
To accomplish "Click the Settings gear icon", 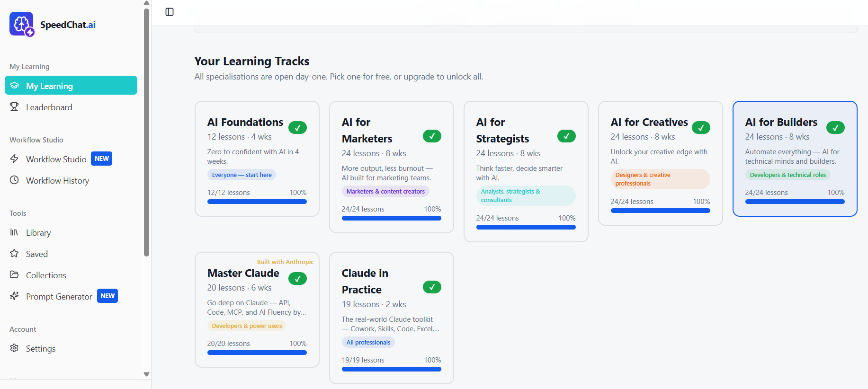I will [14, 348].
